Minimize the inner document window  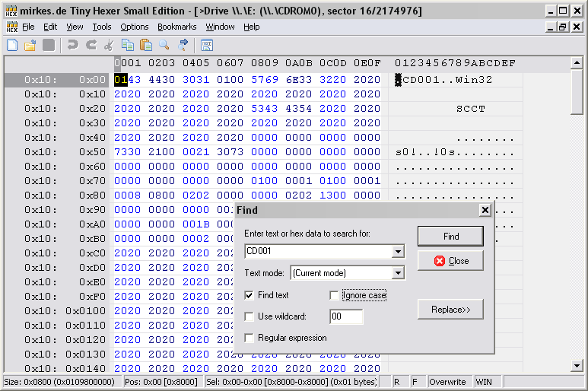[x=550, y=27]
